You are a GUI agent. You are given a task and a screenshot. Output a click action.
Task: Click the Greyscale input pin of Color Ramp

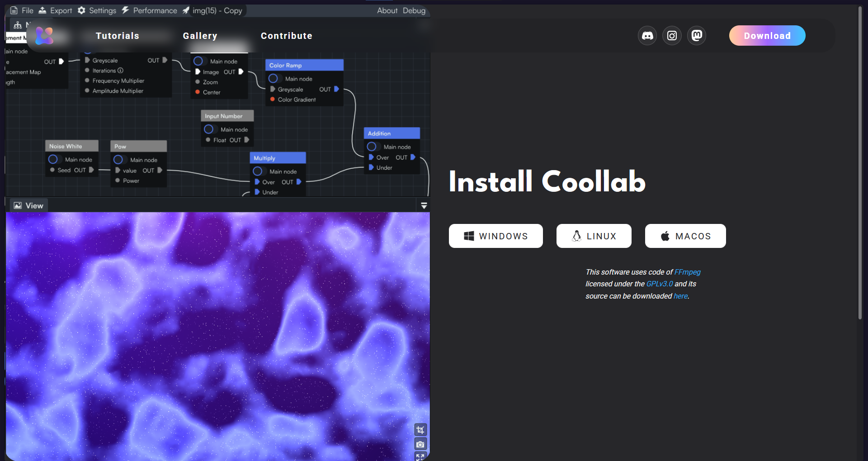(273, 89)
